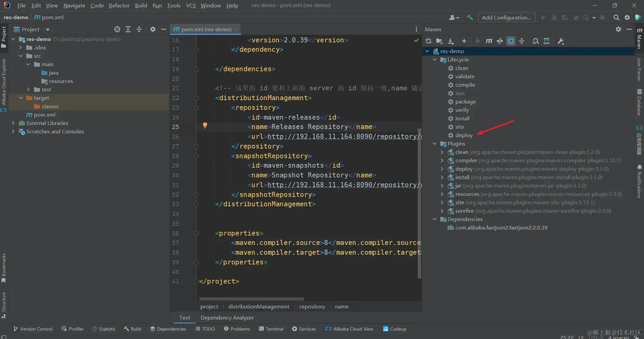
Task: Toggle the Maven side strip button
Action: 639,38
